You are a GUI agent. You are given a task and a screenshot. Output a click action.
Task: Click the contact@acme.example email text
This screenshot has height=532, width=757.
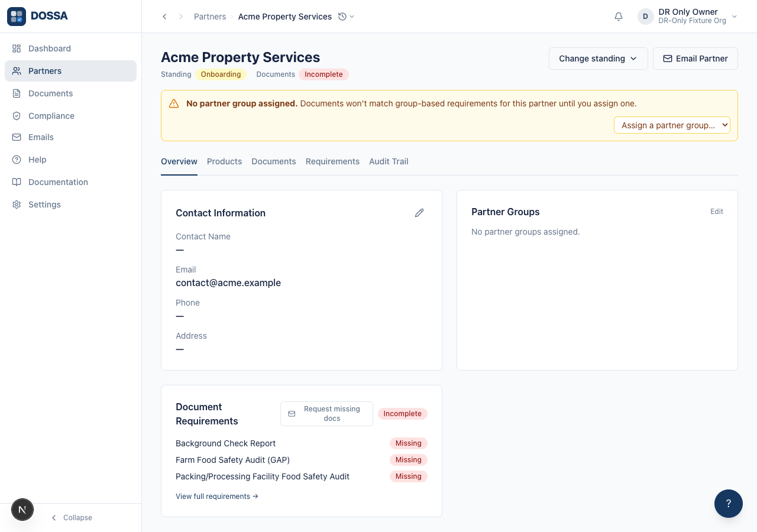[x=228, y=283]
